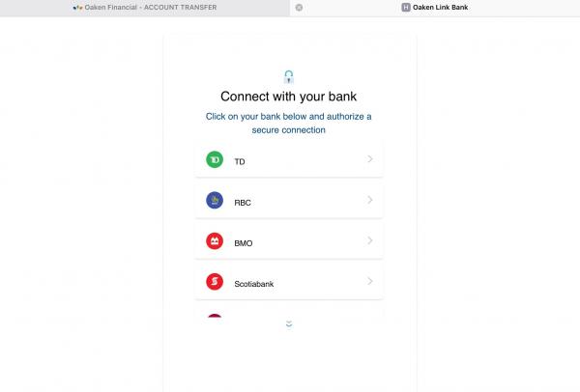The height and width of the screenshot is (392, 580).
Task: Expand the RBC row chevron arrow
Action: 370,200
